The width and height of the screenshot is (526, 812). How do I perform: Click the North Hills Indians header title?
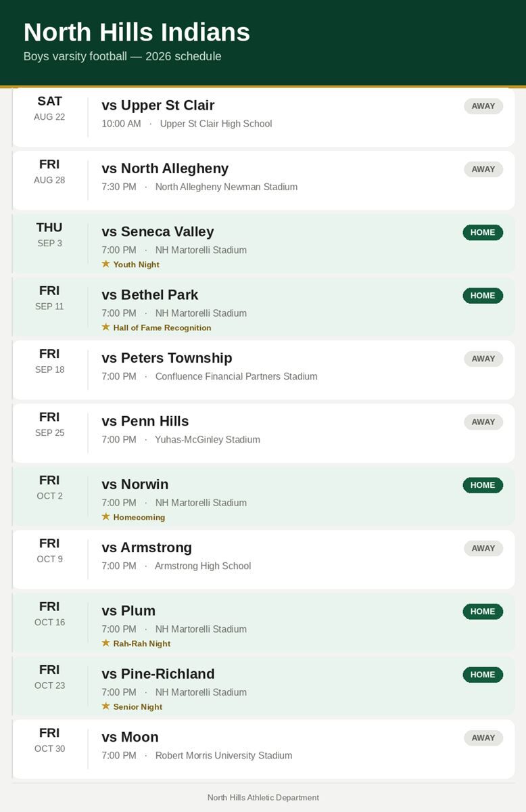coord(137,32)
